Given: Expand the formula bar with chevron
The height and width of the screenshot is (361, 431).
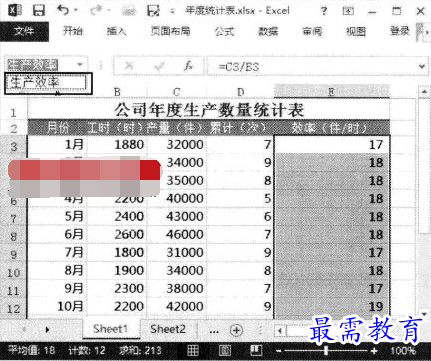Looking at the screenshot, I should [422, 66].
